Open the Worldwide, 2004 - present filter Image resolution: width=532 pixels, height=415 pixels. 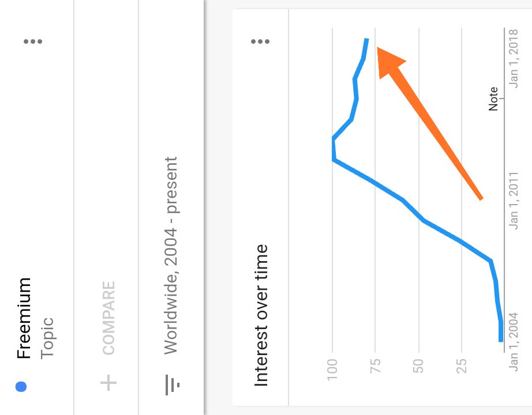click(171, 256)
